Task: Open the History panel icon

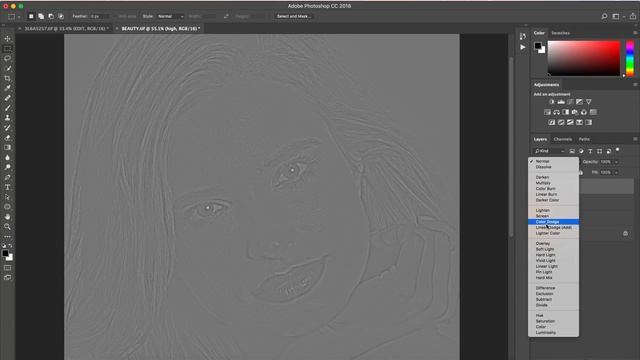Action: click(523, 36)
